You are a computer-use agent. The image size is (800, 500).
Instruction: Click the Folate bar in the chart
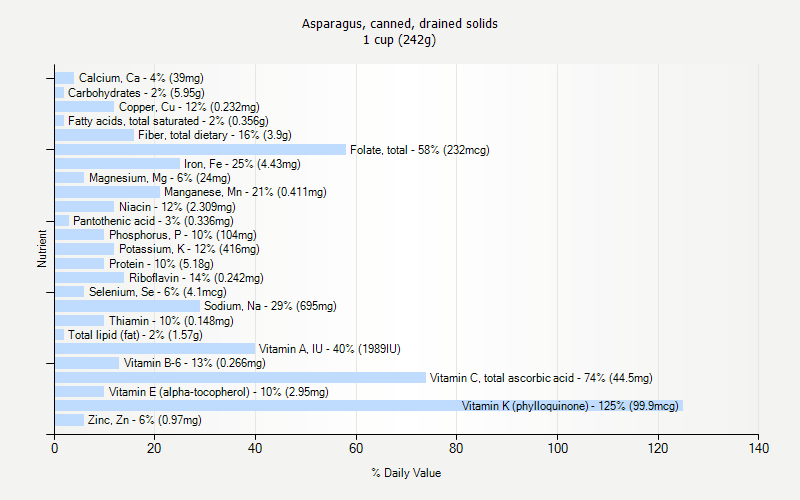(201, 149)
